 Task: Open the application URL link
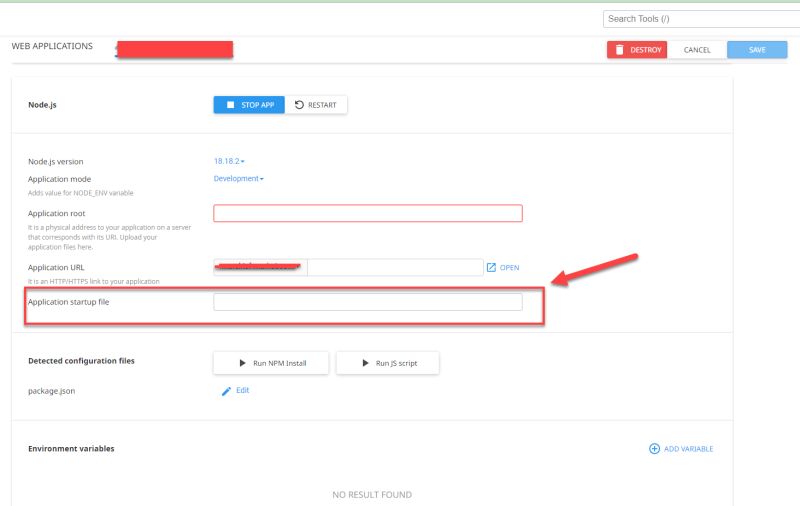pyautogui.click(x=503, y=267)
